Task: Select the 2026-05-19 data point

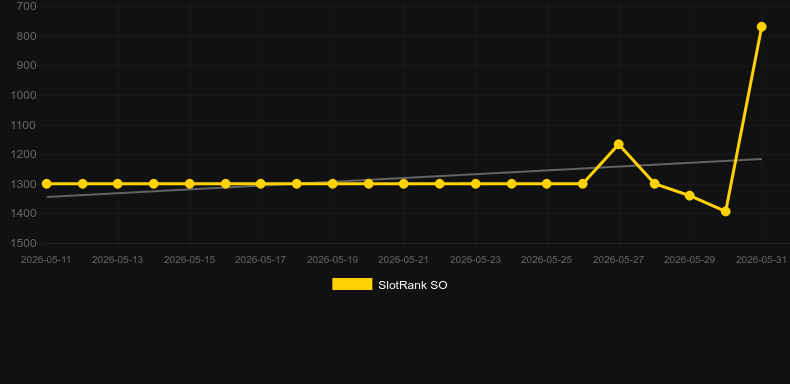Action: coord(333,184)
